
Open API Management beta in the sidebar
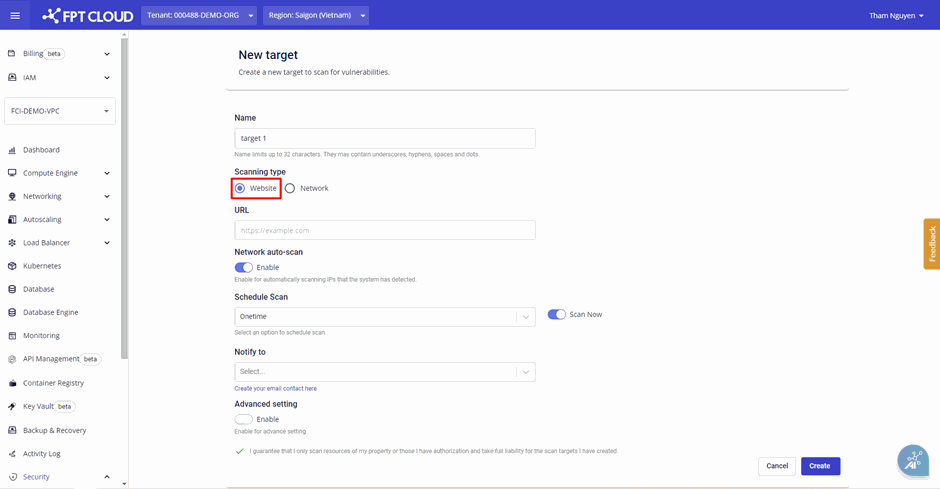62,359
